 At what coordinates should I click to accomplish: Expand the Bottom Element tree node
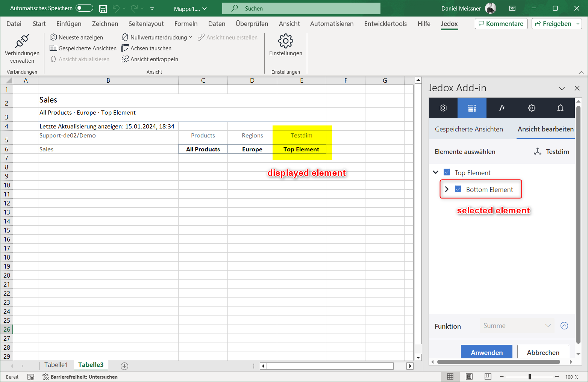(447, 189)
